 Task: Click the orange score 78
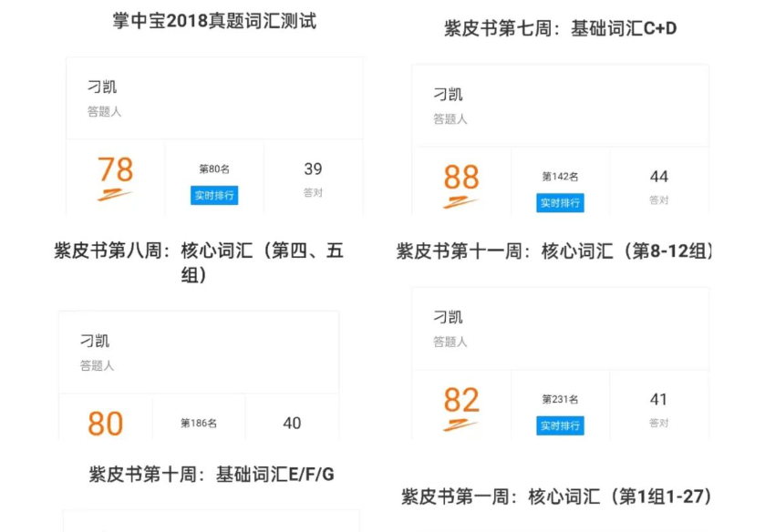point(115,169)
